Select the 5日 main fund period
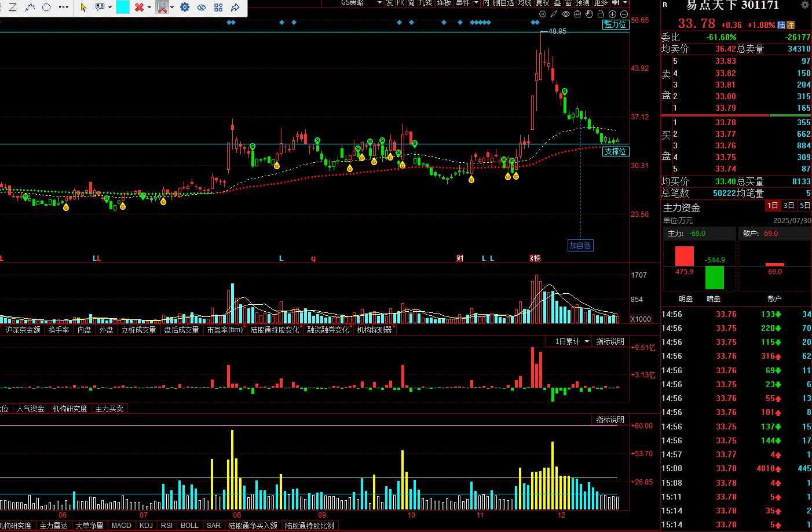 click(805, 206)
